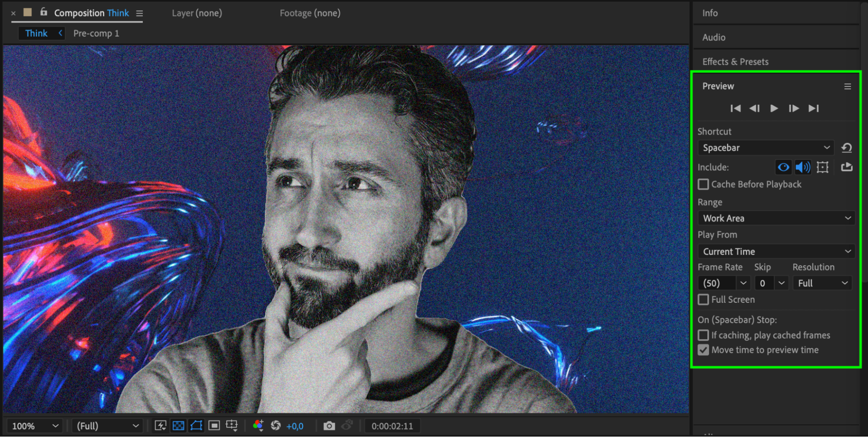The width and height of the screenshot is (868, 437).
Task: Jump to first frame in Preview
Action: [x=735, y=108]
